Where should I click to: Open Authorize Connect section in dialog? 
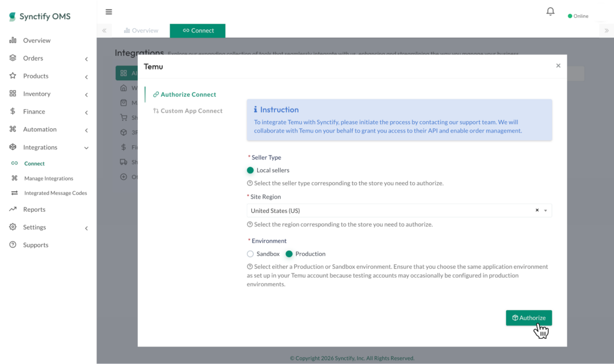[x=185, y=94]
